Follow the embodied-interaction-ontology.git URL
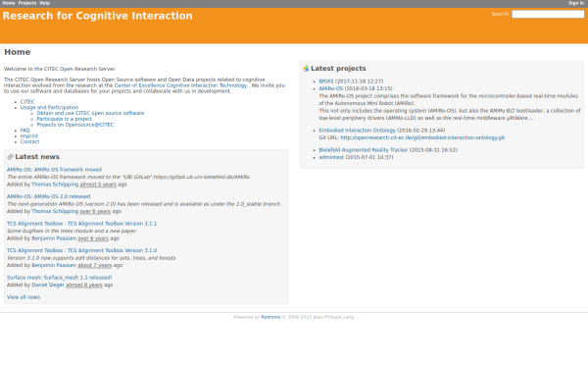Image resolution: width=588 pixels, height=368 pixels. (422, 137)
